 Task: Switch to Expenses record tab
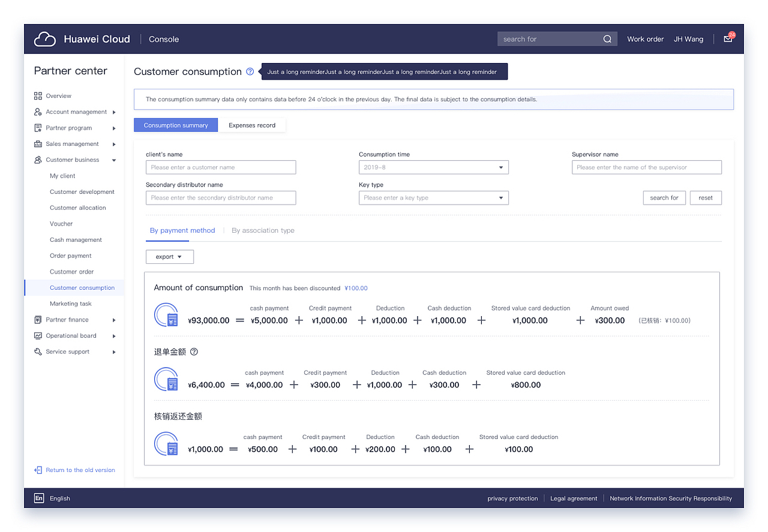point(252,125)
